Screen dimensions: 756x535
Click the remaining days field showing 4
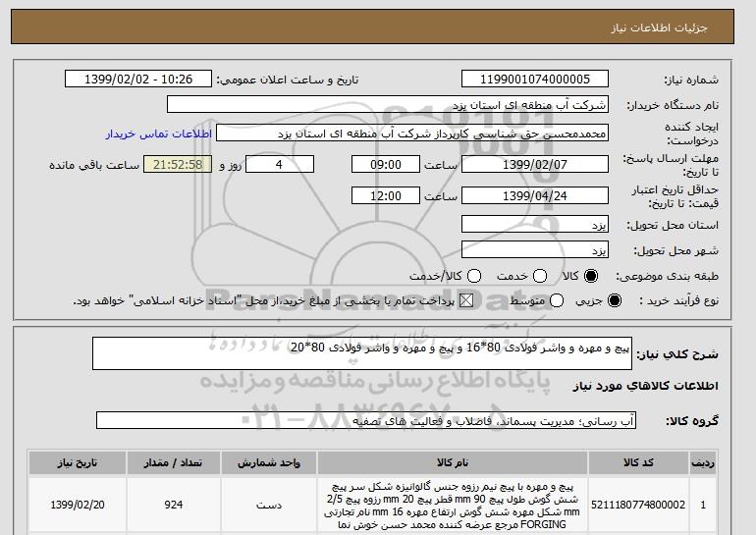280,164
